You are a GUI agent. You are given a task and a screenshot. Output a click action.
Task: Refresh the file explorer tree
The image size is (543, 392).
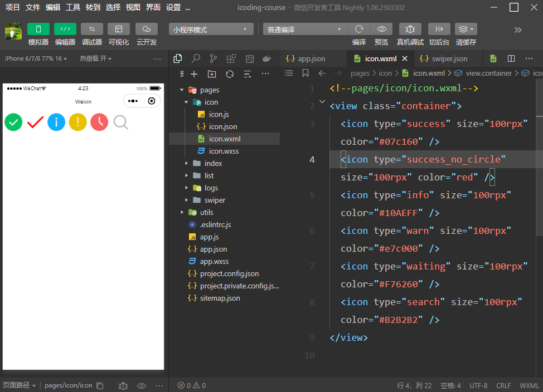(x=230, y=73)
